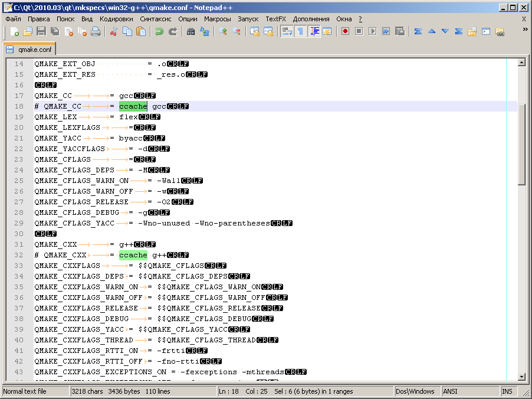Save all open files
The width and height of the screenshot is (532, 399).
tap(54, 31)
